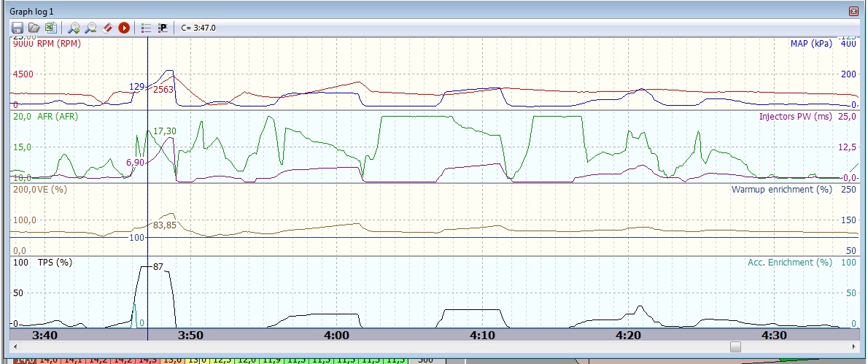Start log playback with red play button
The height and width of the screenshot is (364, 868).
[x=124, y=28]
